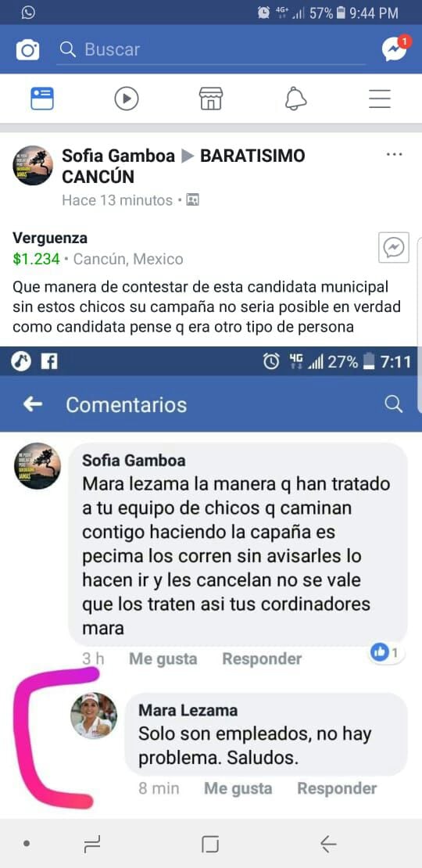Search comments with magnifier icon
The height and width of the screenshot is (868, 422).
tap(393, 404)
